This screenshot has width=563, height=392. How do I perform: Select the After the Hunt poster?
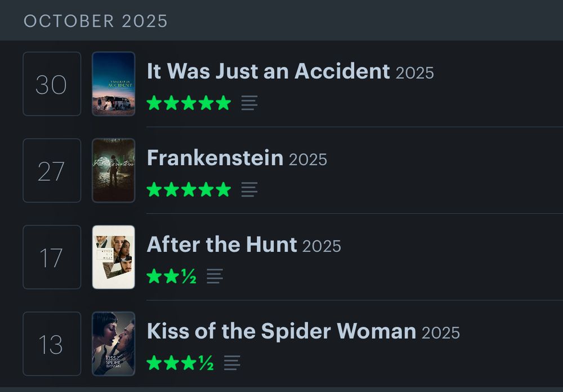(x=114, y=256)
